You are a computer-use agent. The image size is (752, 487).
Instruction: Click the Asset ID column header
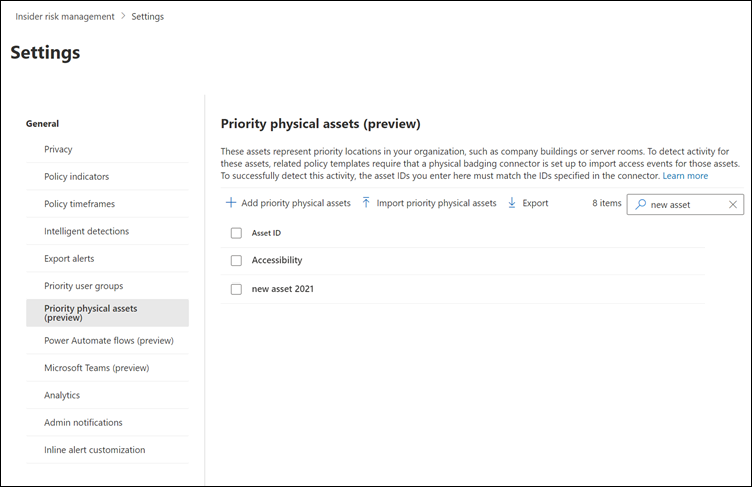[266, 233]
